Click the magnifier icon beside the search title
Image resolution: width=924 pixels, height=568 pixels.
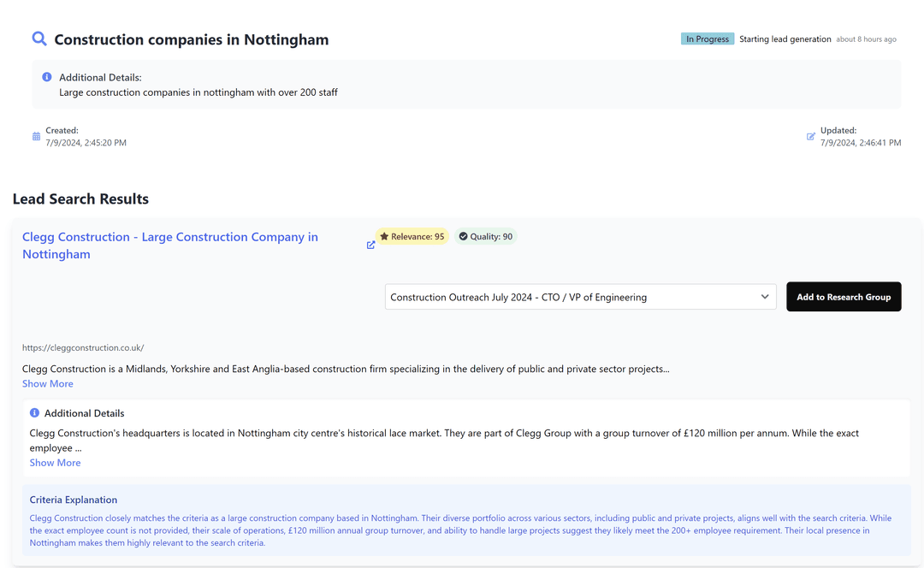pos(39,38)
